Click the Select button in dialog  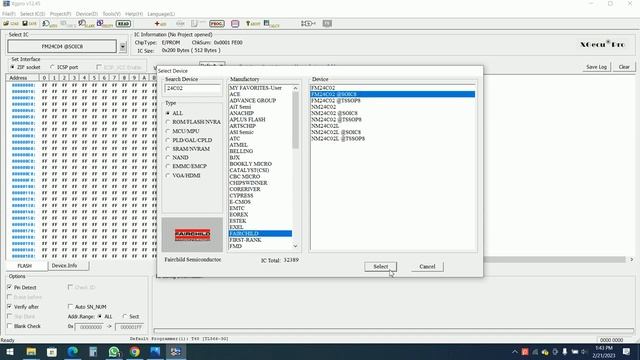click(x=380, y=267)
